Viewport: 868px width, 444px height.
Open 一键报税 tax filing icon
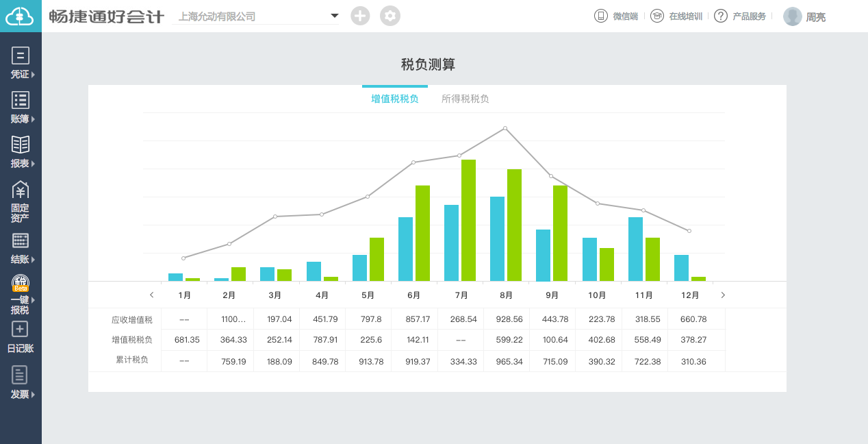click(x=21, y=282)
